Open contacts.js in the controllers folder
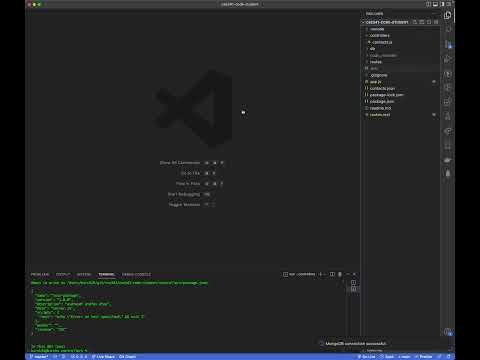The width and height of the screenshot is (480, 360). point(382,42)
